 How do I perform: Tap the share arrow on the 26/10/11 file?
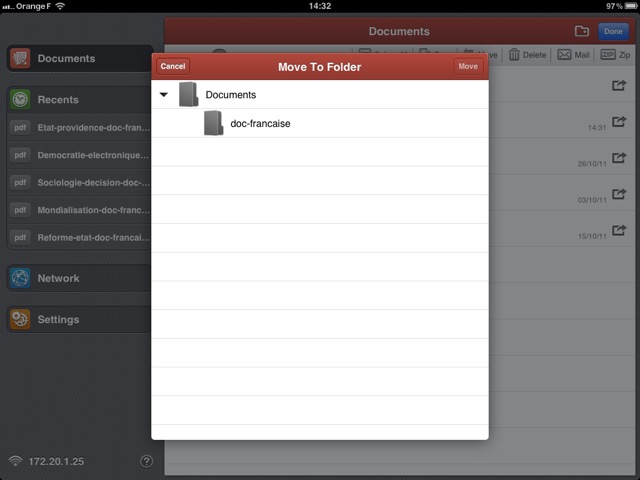(x=619, y=157)
